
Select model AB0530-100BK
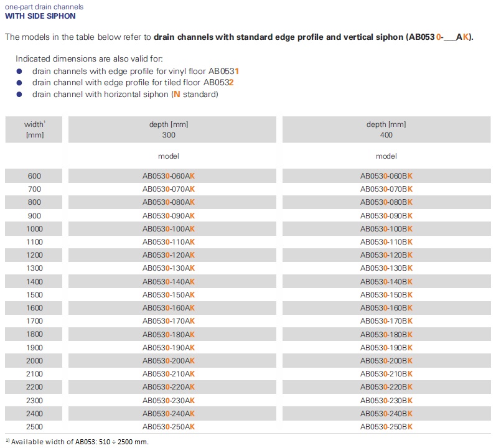pos(386,228)
